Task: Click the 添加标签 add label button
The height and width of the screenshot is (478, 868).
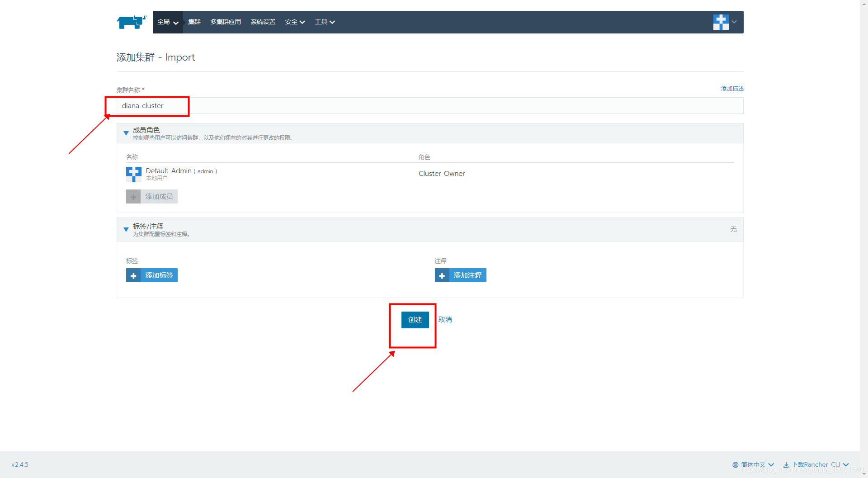Action: 152,275
